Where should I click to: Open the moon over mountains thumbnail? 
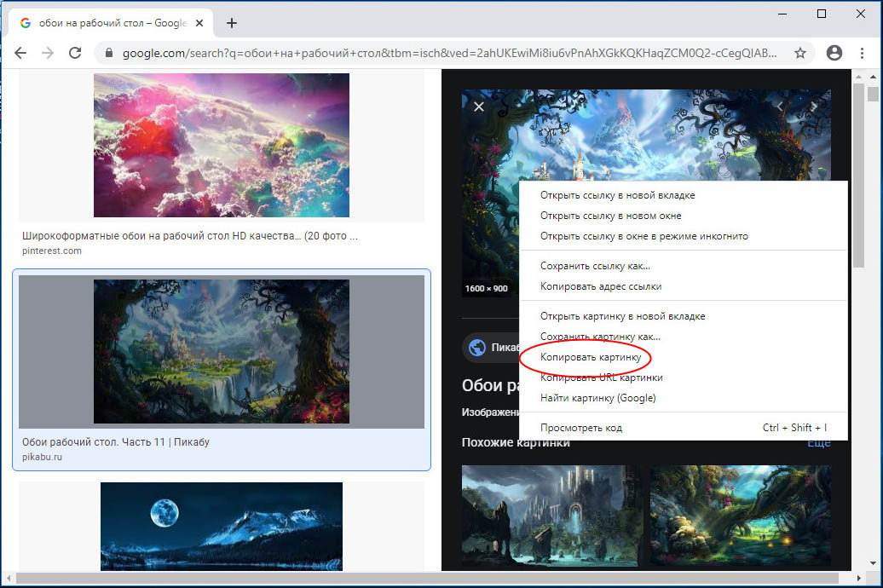point(222,526)
